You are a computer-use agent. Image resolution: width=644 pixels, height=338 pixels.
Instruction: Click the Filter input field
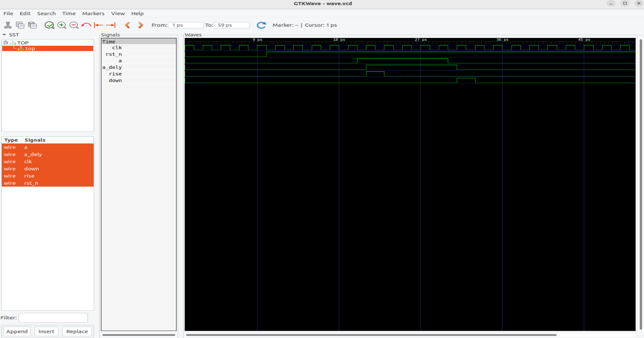pos(53,317)
